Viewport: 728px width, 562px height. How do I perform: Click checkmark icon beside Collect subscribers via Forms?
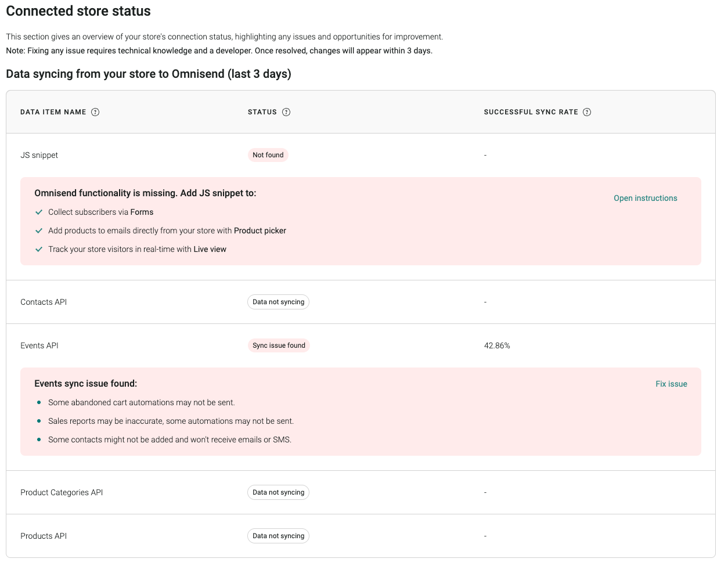(39, 212)
